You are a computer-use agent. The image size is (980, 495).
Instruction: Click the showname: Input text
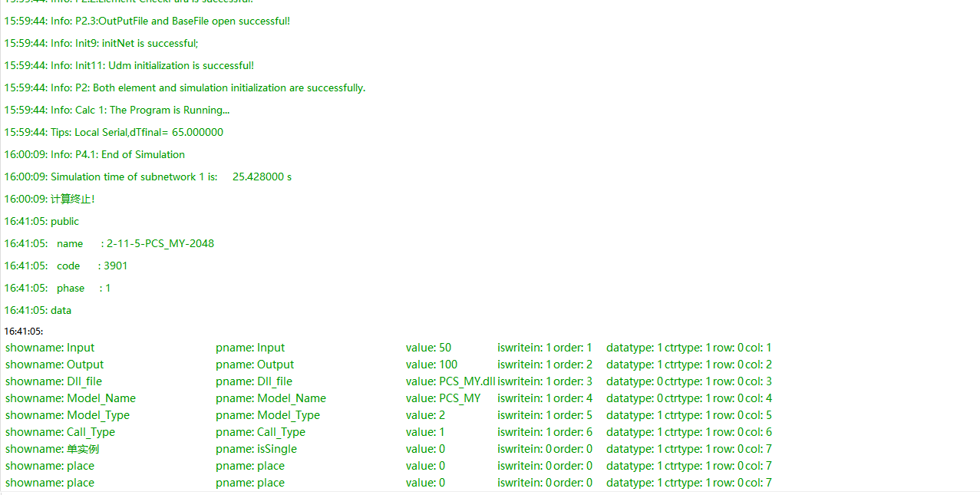click(x=50, y=348)
